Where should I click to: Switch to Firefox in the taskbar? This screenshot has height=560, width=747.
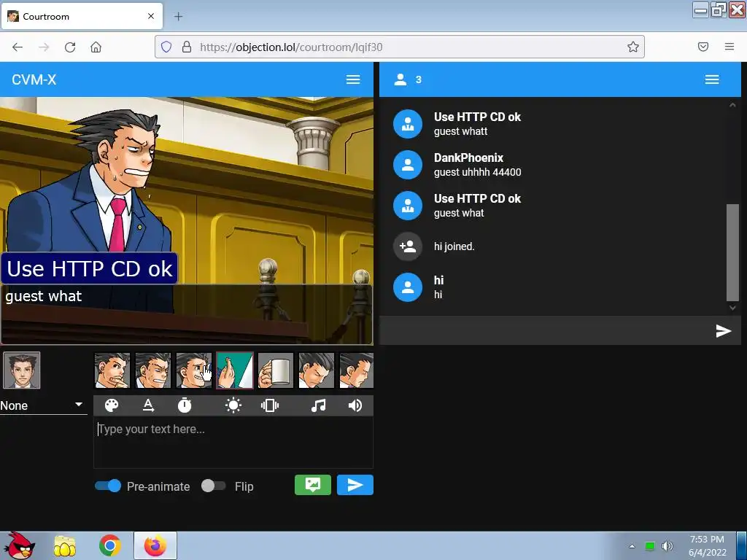(155, 545)
